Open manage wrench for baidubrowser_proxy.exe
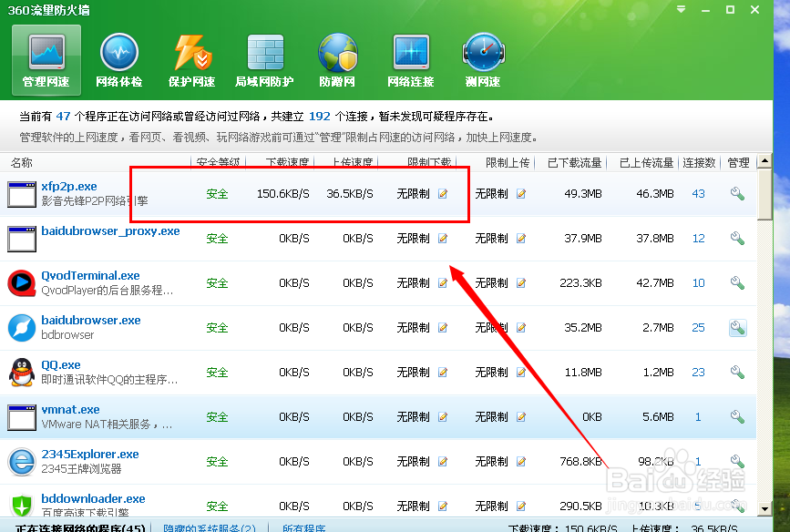The height and width of the screenshot is (532, 790). 737,239
